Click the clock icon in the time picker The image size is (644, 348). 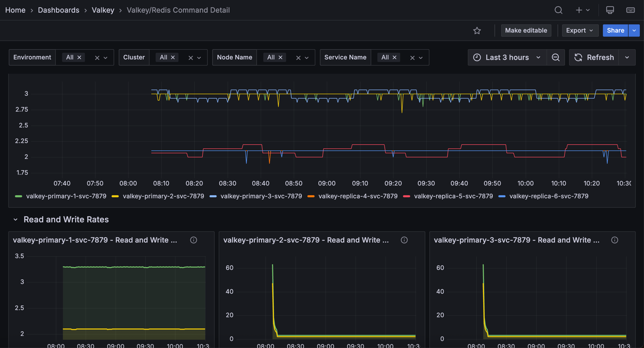pos(477,57)
